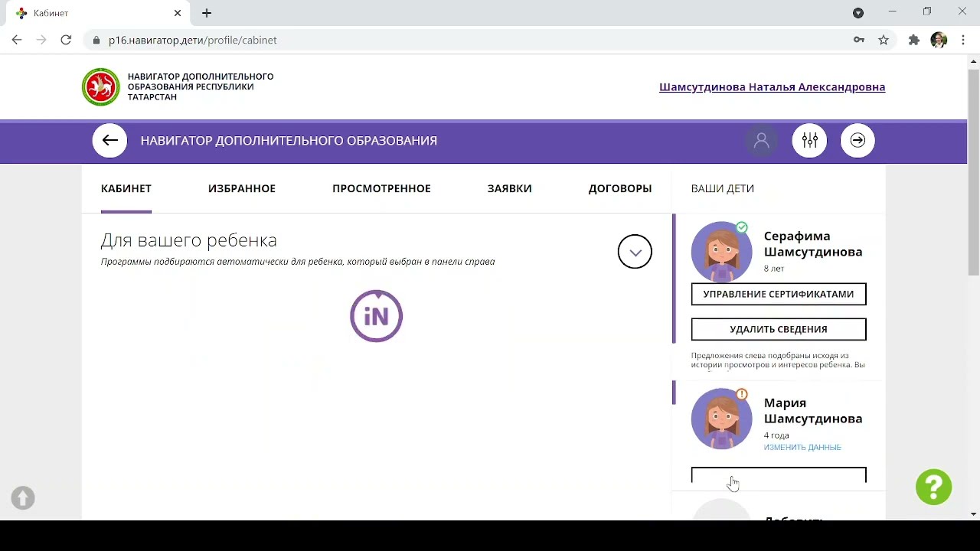Image resolution: width=980 pixels, height=551 pixels.
Task: Click the Chrome profile avatar icon
Action: [939, 40]
